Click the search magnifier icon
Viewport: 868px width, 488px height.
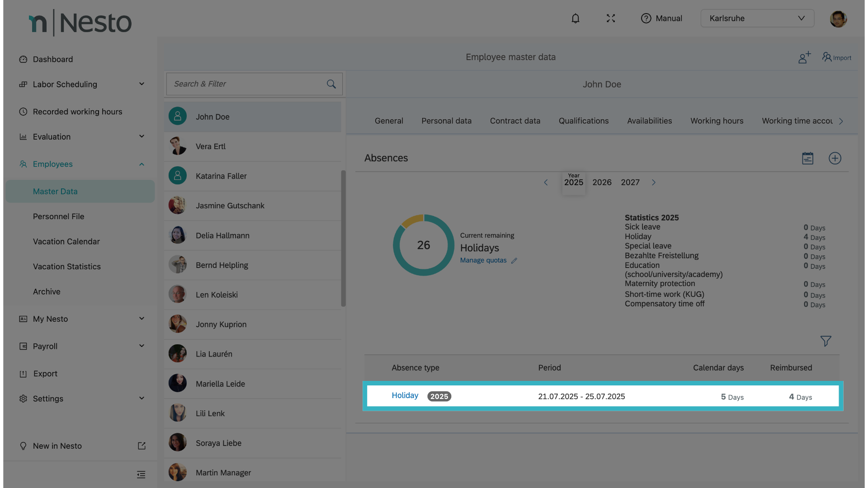point(331,84)
